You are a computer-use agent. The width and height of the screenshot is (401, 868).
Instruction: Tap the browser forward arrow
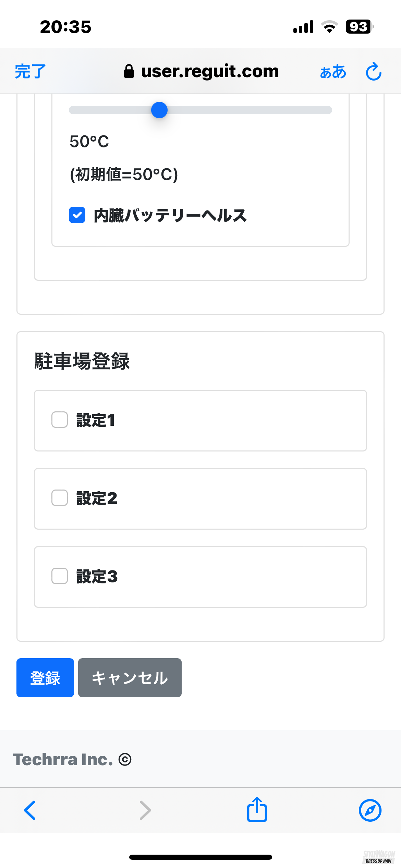point(145,810)
